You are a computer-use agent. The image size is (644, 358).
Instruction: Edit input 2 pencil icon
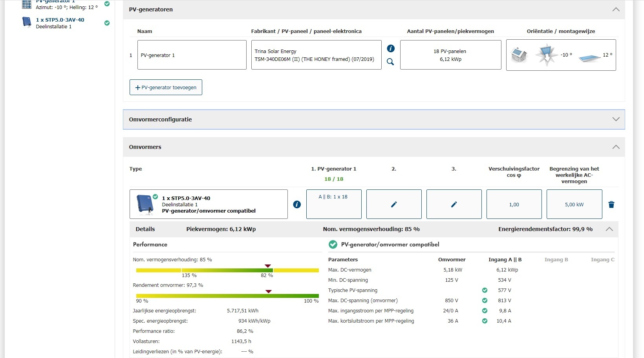[394, 204]
